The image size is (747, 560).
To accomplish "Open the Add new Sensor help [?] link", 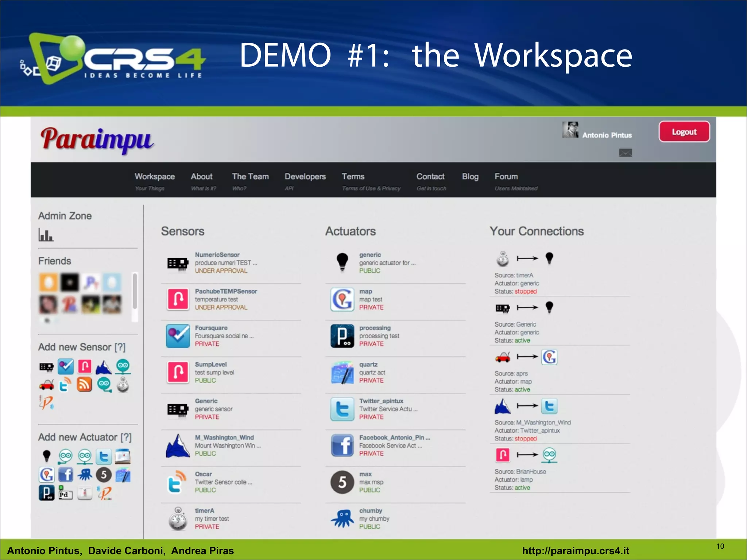I will [x=120, y=347].
